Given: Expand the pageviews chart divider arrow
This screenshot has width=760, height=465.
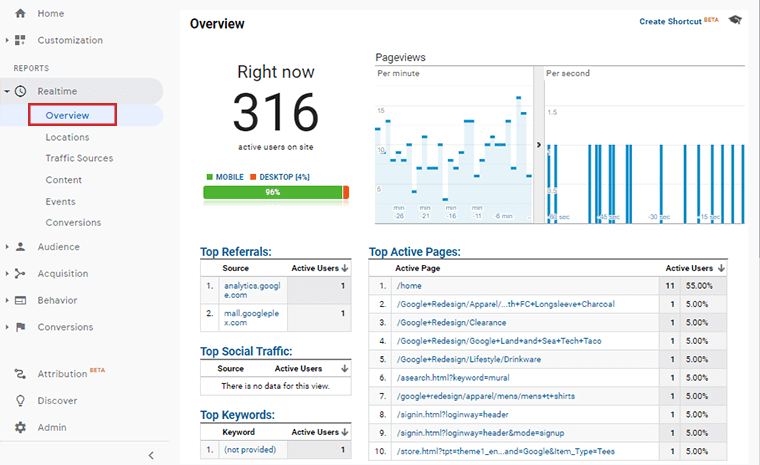Looking at the screenshot, I should coord(539,145).
